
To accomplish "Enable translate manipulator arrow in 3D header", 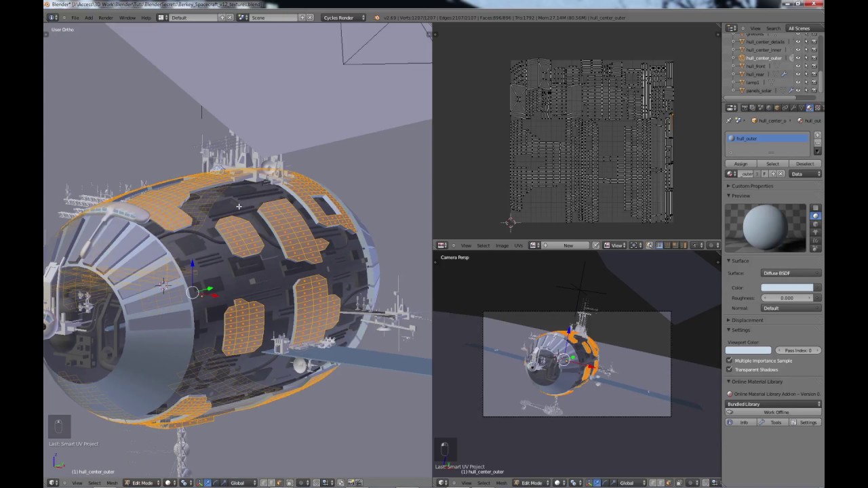I will coord(208,483).
